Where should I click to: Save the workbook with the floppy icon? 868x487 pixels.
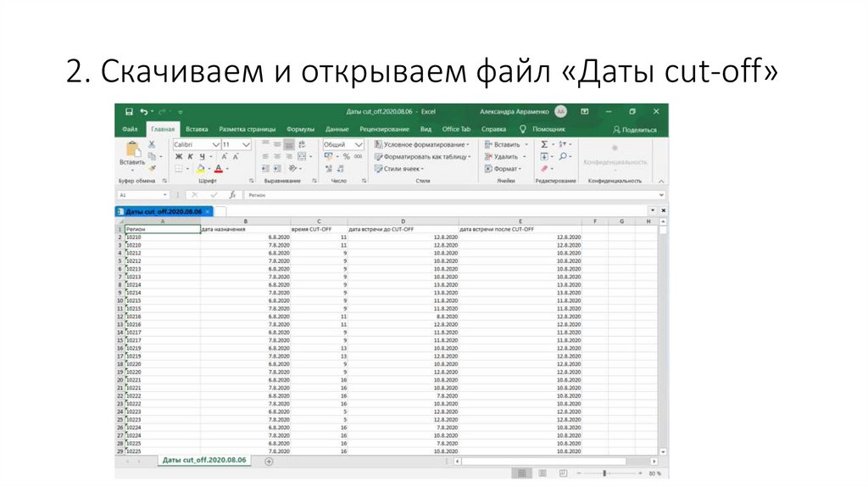tap(129, 111)
